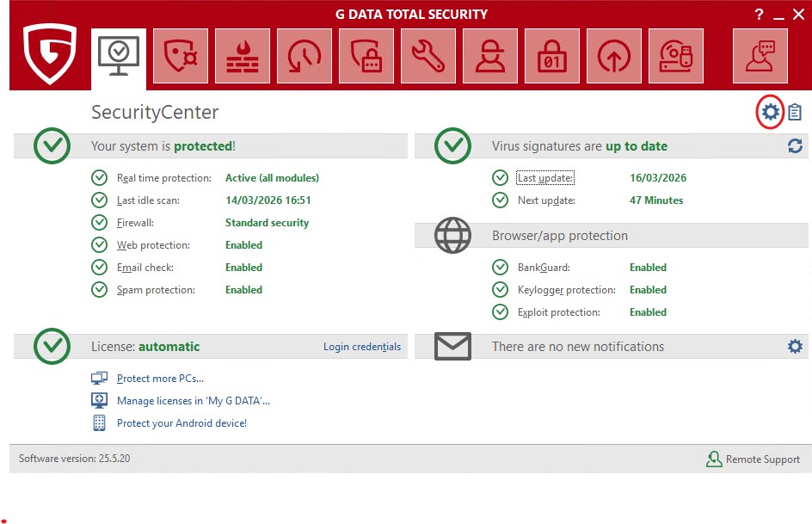The height and width of the screenshot is (524, 812).
Task: Click the checkmark beside Spam protection
Action: 99,289
